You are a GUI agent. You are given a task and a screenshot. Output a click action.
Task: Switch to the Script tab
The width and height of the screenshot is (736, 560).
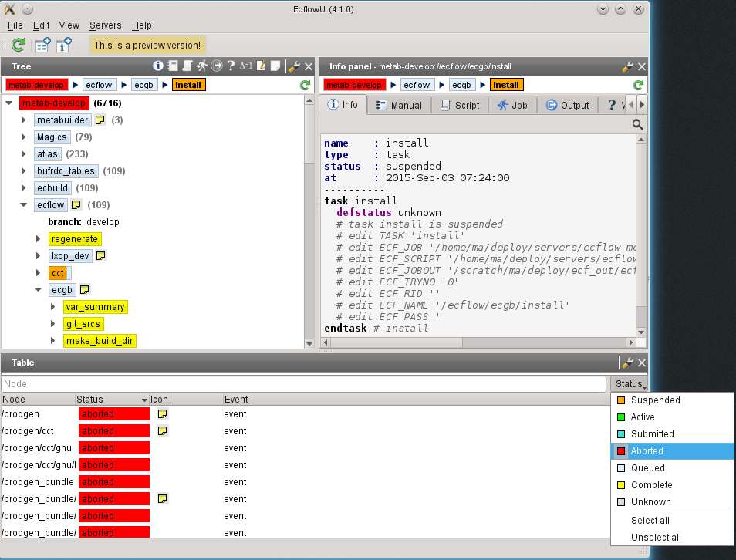point(460,105)
